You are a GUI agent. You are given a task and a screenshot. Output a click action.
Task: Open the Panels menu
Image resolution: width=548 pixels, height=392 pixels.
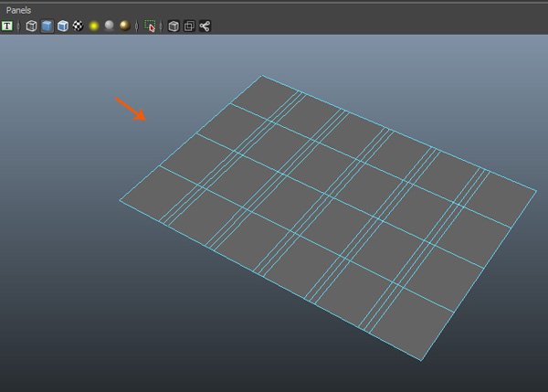tap(18, 10)
